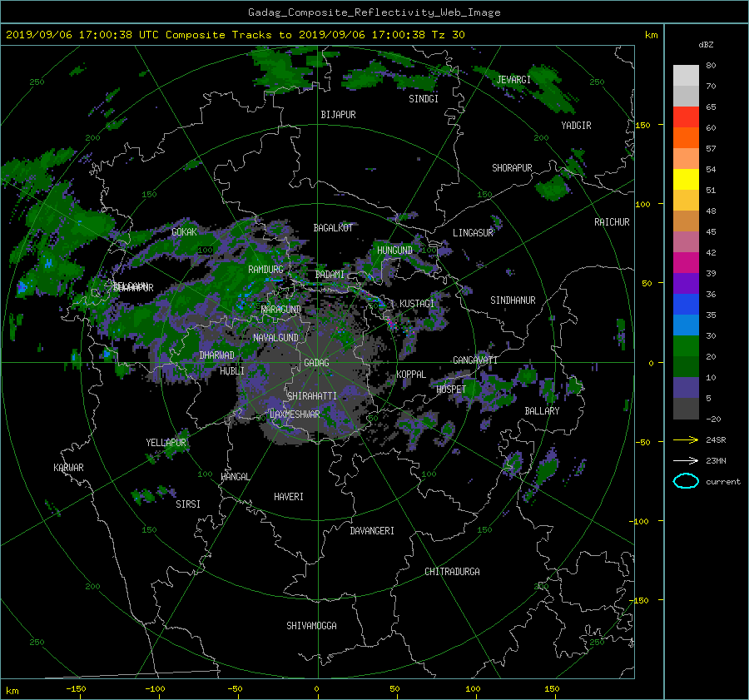Click the 100 tick on bottom axis

[473, 689]
